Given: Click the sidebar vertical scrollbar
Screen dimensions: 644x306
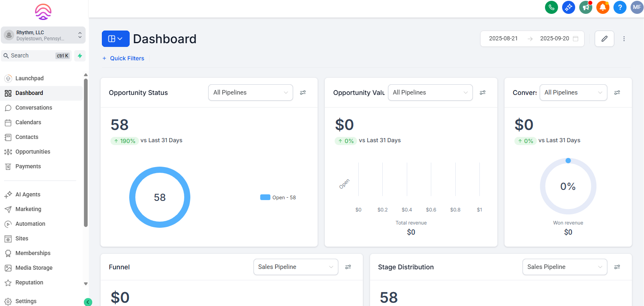Looking at the screenshot, I should [x=86, y=153].
